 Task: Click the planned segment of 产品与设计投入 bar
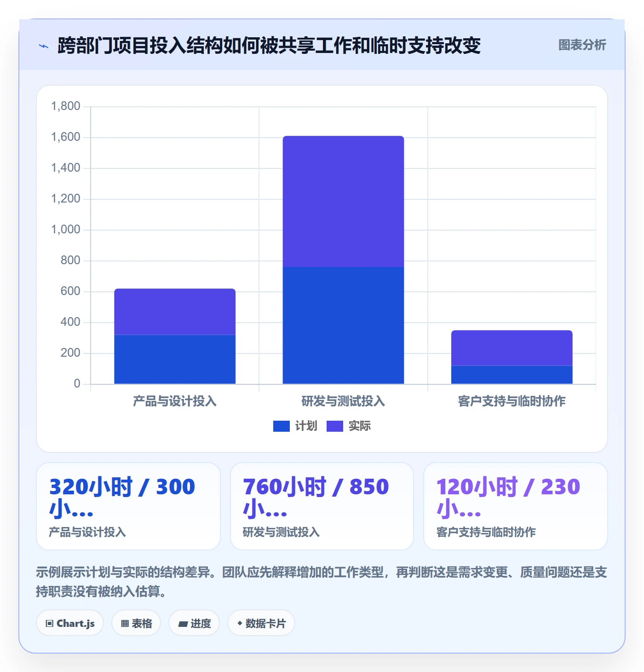pyautogui.click(x=175, y=359)
